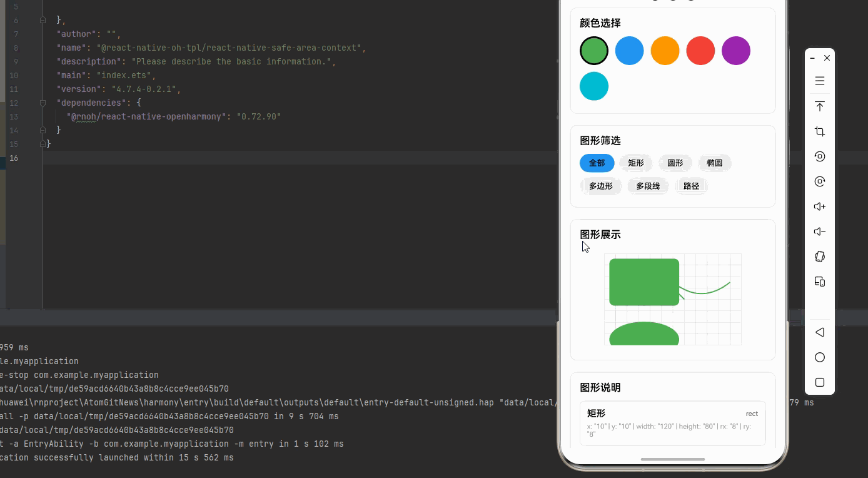
Task: Click the rotate-right icon in emulator toolbar
Action: (820, 181)
